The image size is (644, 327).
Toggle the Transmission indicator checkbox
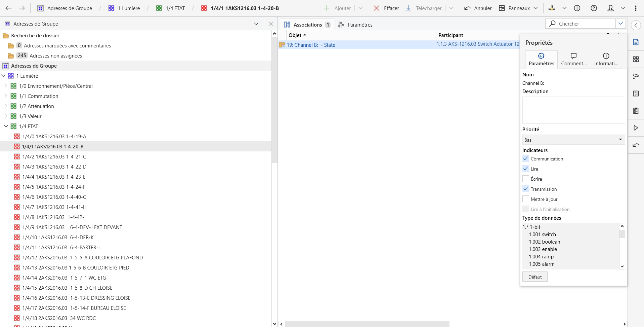pyautogui.click(x=526, y=189)
